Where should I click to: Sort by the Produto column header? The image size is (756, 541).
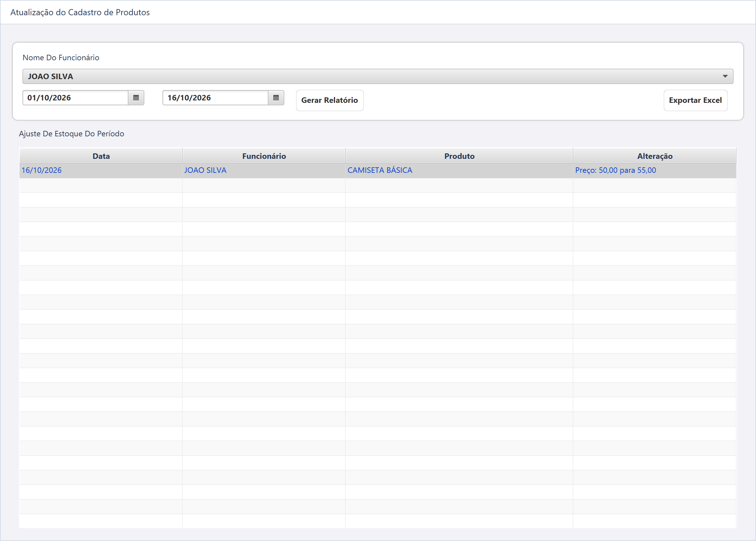[x=459, y=156]
